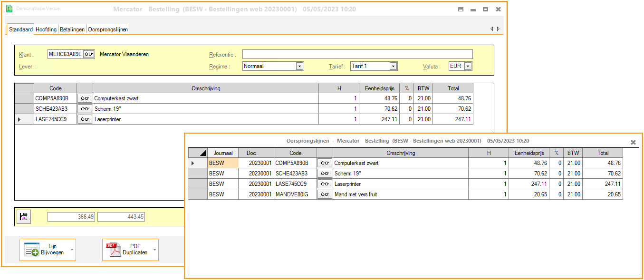Screen dimensions: 644x280
Task: Click the glasses icon next to customer MERC63A89E
Action: 88,54
